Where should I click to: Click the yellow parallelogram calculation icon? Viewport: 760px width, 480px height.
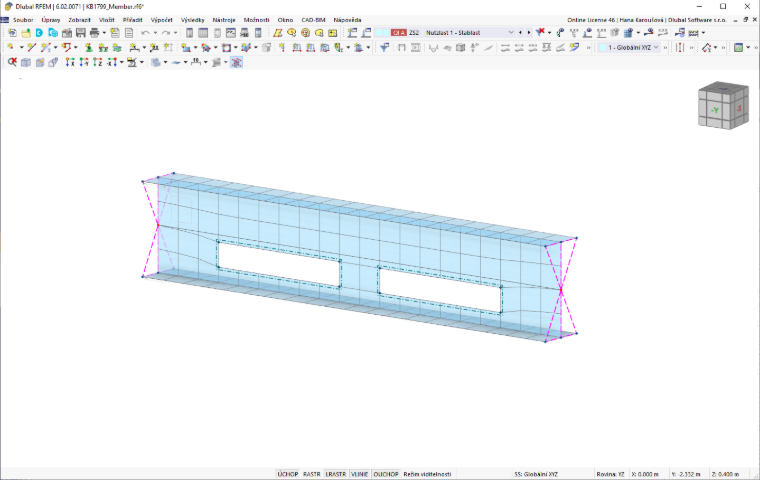coord(277,32)
